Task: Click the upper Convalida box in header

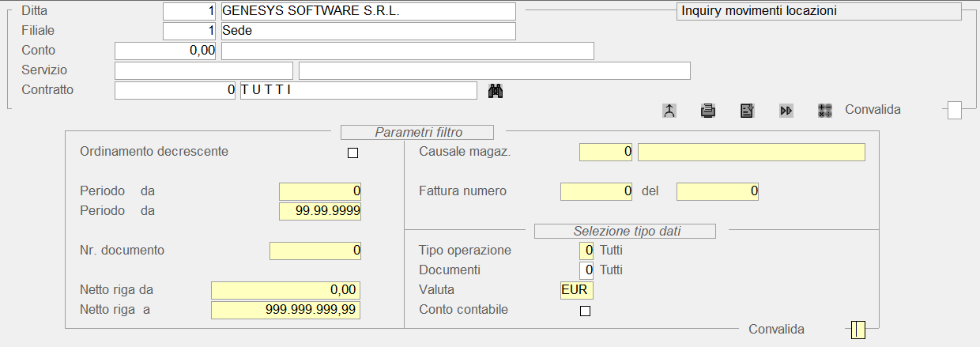Action: (x=955, y=110)
